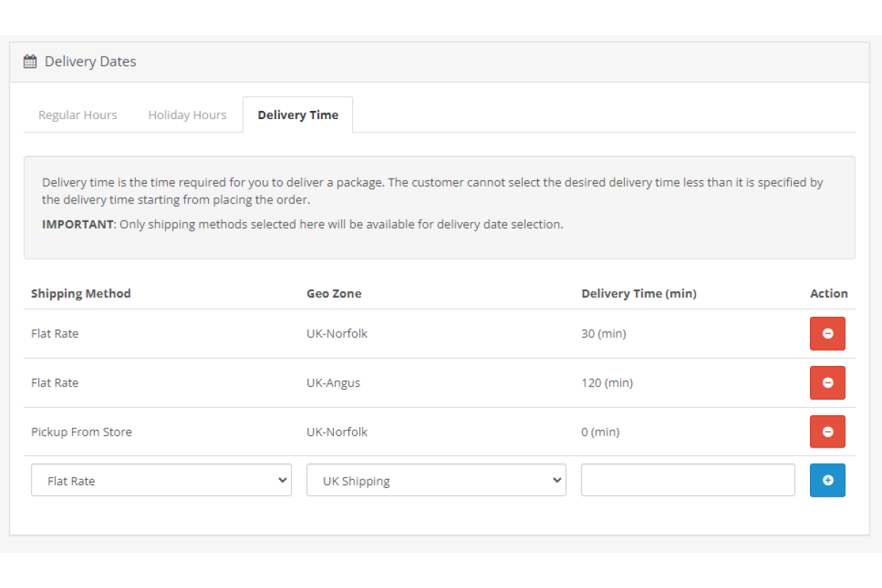Click the Delivery Time (min) column header

[639, 293]
